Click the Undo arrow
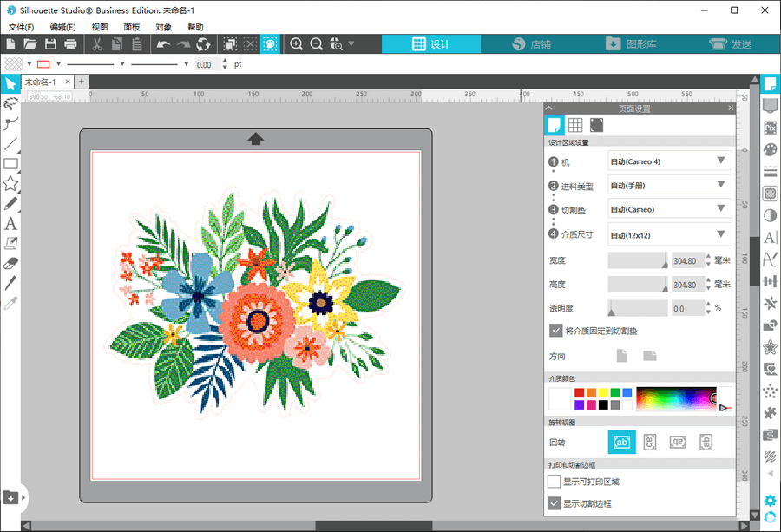Image resolution: width=781 pixels, height=532 pixels. 163,44
